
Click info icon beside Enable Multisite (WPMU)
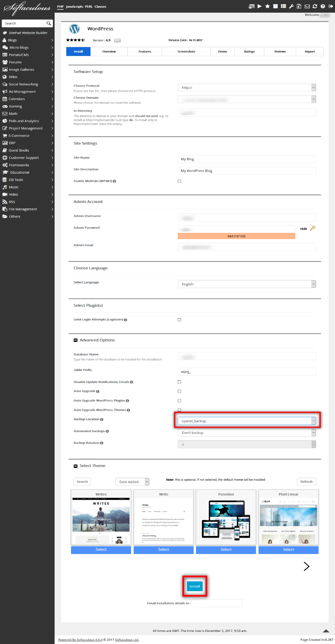tap(115, 181)
